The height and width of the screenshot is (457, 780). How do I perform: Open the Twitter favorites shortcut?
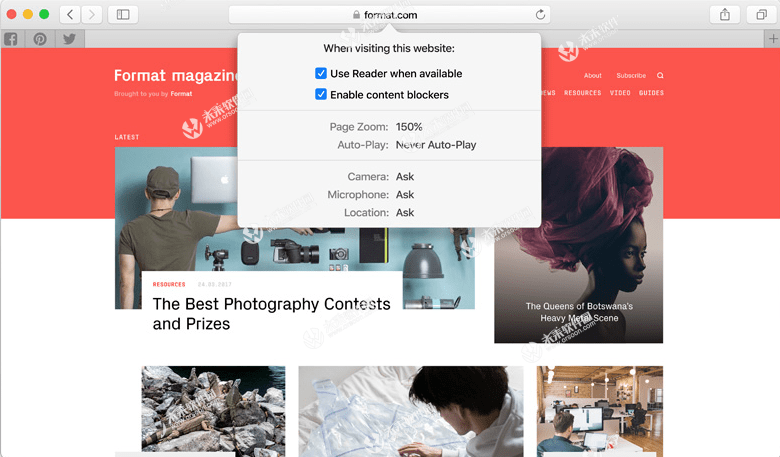tap(69, 39)
